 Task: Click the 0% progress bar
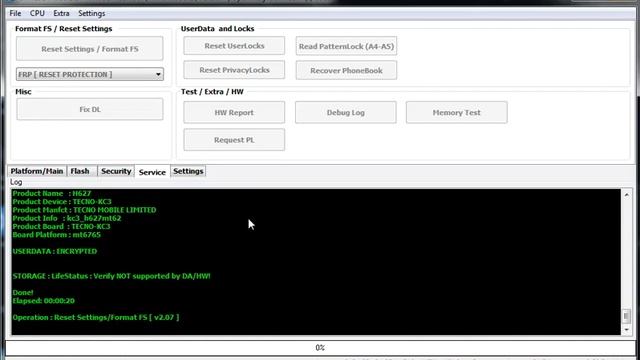point(320,348)
